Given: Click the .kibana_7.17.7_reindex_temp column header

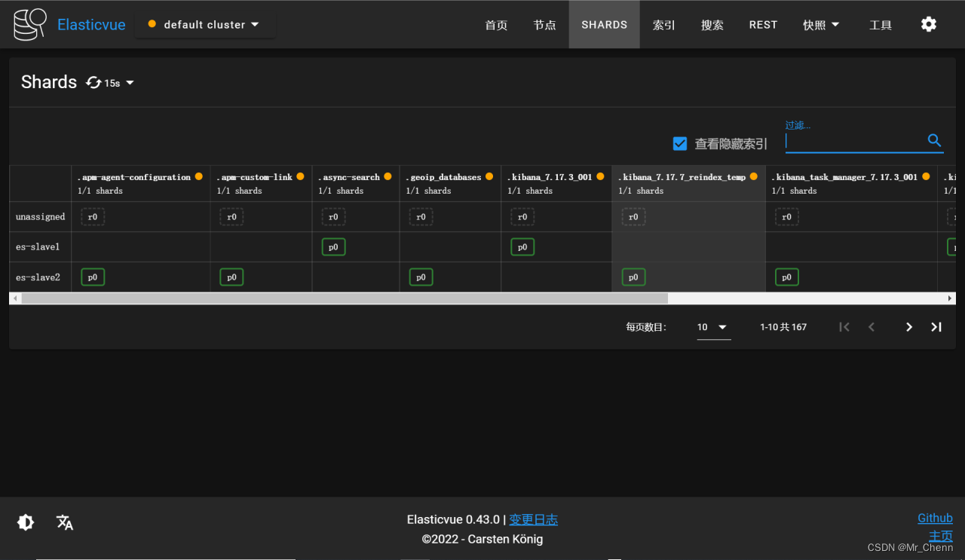Looking at the screenshot, I should [x=688, y=183].
